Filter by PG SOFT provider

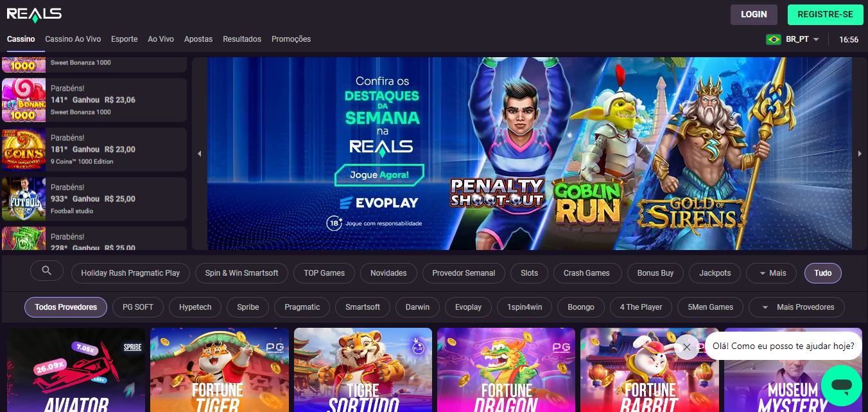pos(138,307)
